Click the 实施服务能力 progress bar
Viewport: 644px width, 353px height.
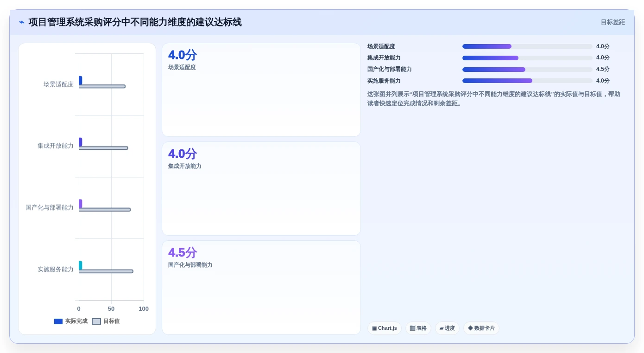[x=527, y=81]
